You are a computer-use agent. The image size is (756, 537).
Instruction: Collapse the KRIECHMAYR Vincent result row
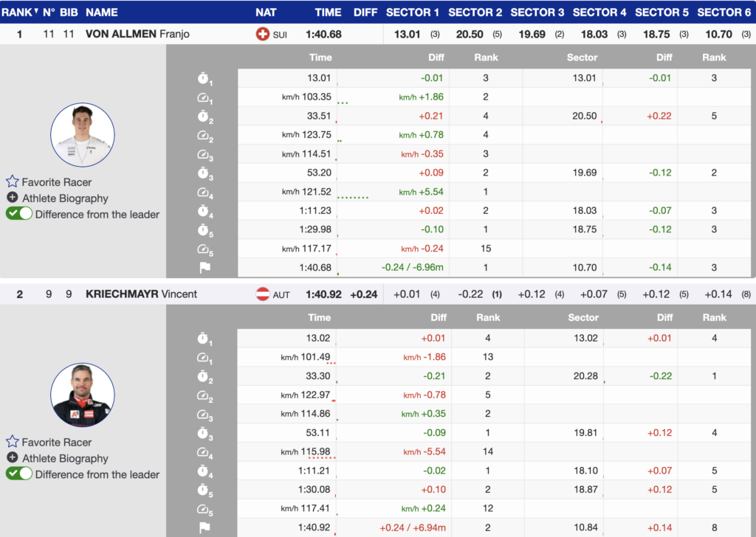click(141, 294)
